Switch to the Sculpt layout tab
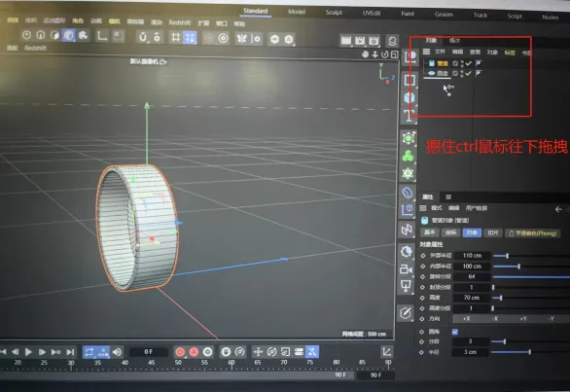Image resolution: width=570 pixels, height=392 pixels. coord(334,13)
